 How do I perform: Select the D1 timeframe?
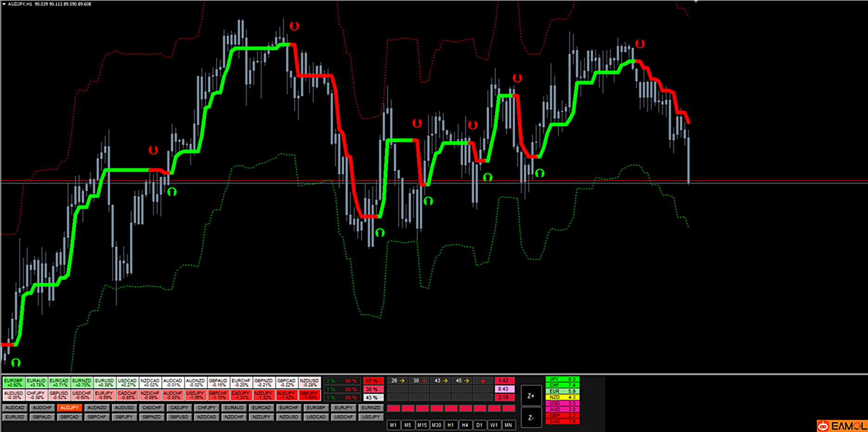[479, 425]
